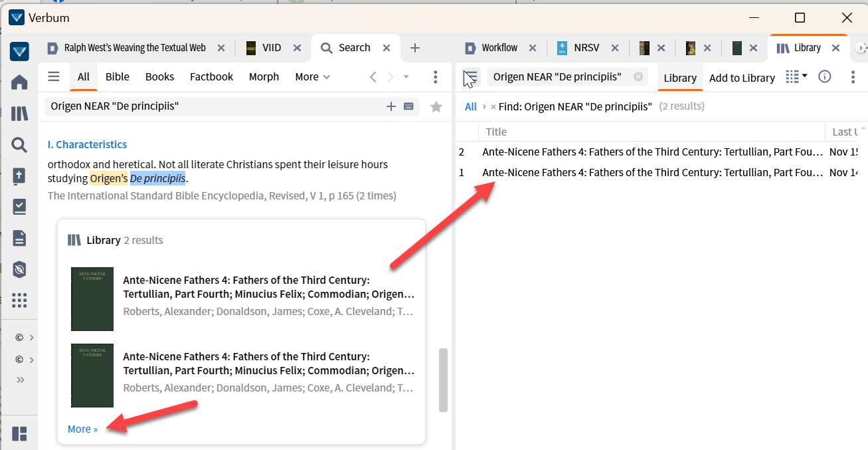The height and width of the screenshot is (450, 868).
Task: Open new tab with plus icon
Action: coord(415,48)
